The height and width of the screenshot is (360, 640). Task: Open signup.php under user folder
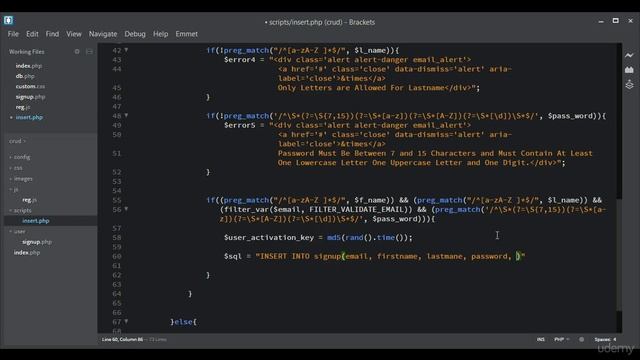37,242
